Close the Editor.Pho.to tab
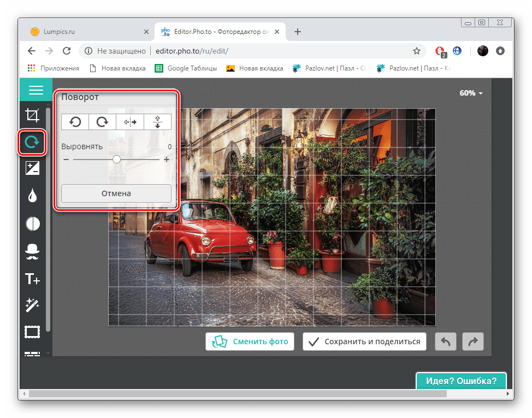Screen dimensions: 532x418 click(x=277, y=32)
